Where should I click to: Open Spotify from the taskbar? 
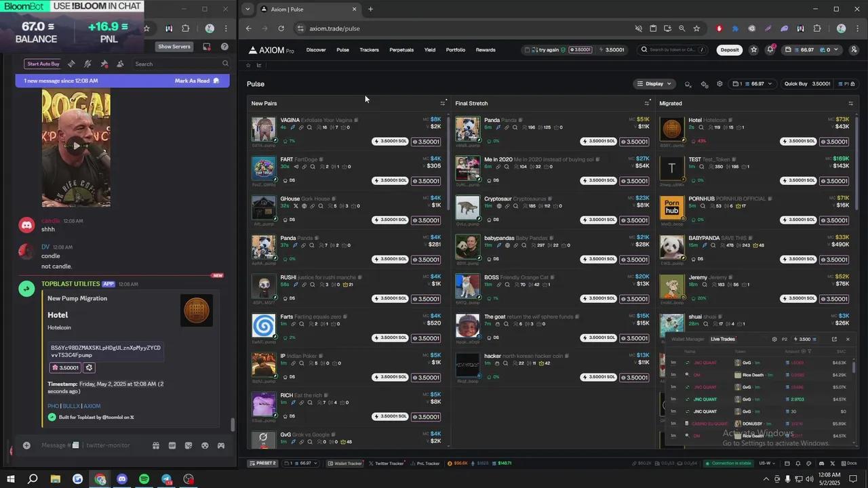pyautogui.click(x=144, y=479)
